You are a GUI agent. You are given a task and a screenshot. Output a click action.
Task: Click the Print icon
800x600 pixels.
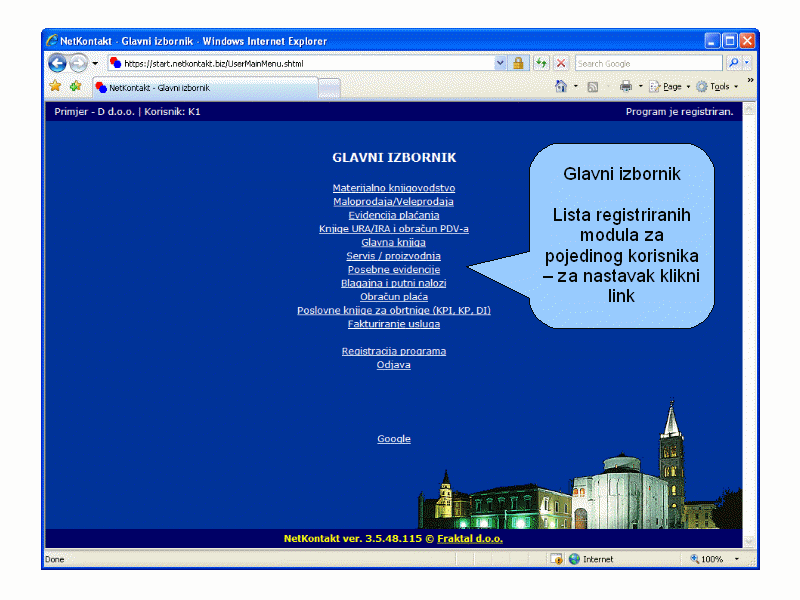pyautogui.click(x=626, y=87)
